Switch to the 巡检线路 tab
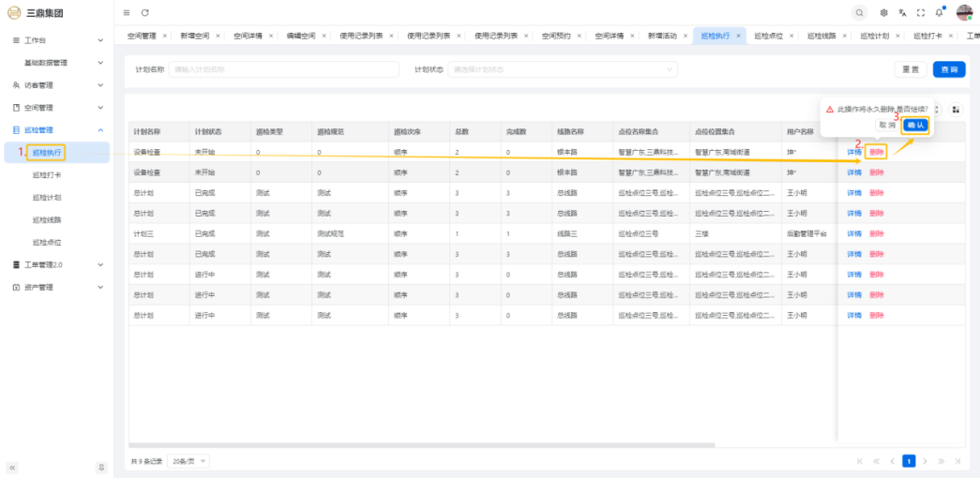 822,36
